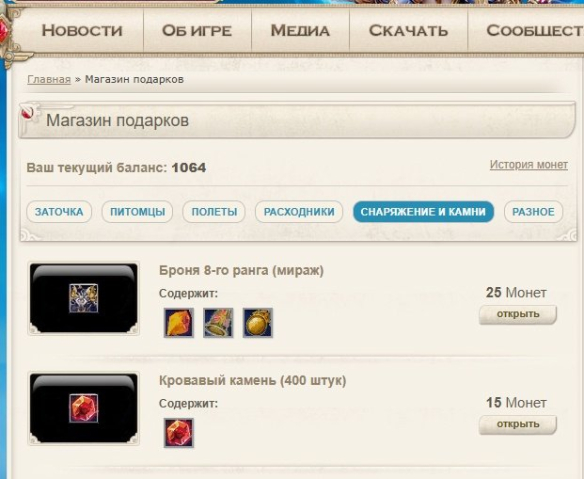Follow the Главная breadcrumb link
Image resolution: width=584 pixels, height=479 pixels.
click(49, 79)
